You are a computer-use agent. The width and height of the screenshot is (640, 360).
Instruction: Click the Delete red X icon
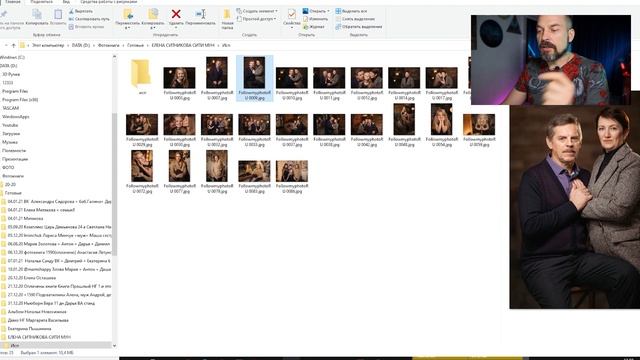point(176,14)
